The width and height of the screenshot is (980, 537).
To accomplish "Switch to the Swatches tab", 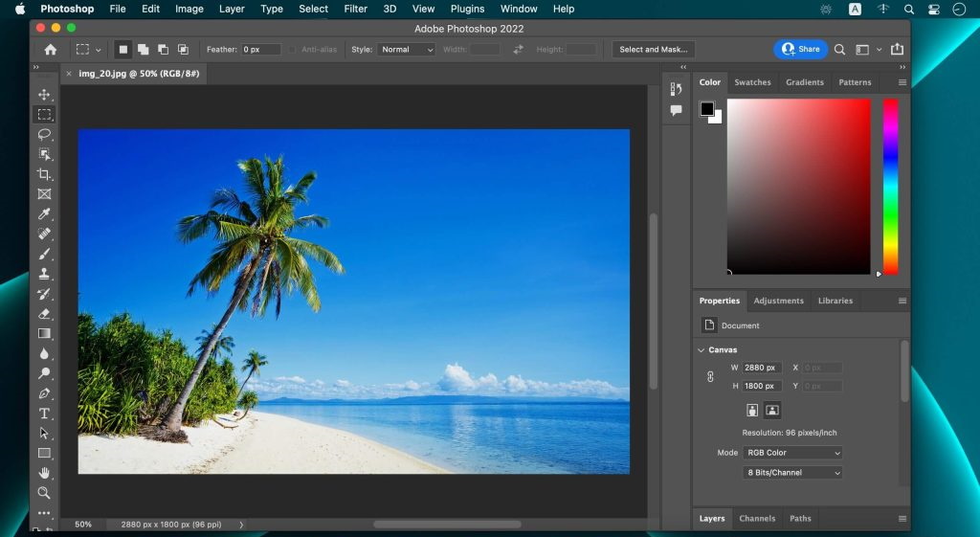I will [752, 82].
